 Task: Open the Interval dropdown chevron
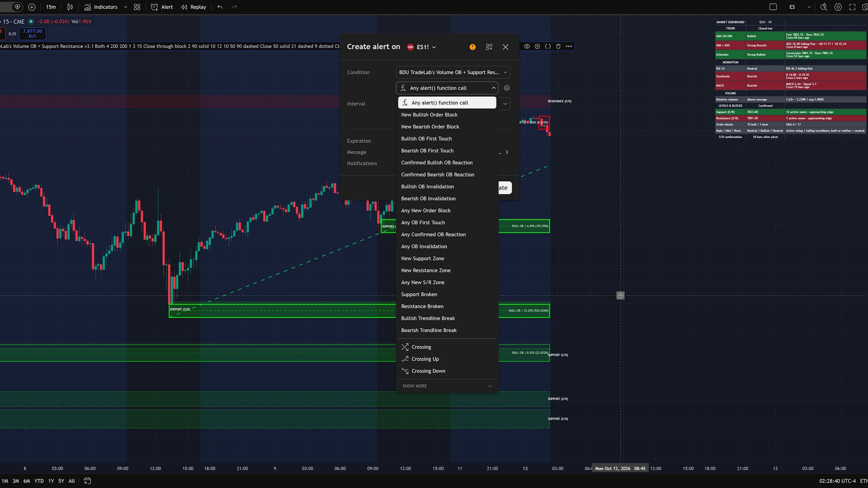[505, 104]
